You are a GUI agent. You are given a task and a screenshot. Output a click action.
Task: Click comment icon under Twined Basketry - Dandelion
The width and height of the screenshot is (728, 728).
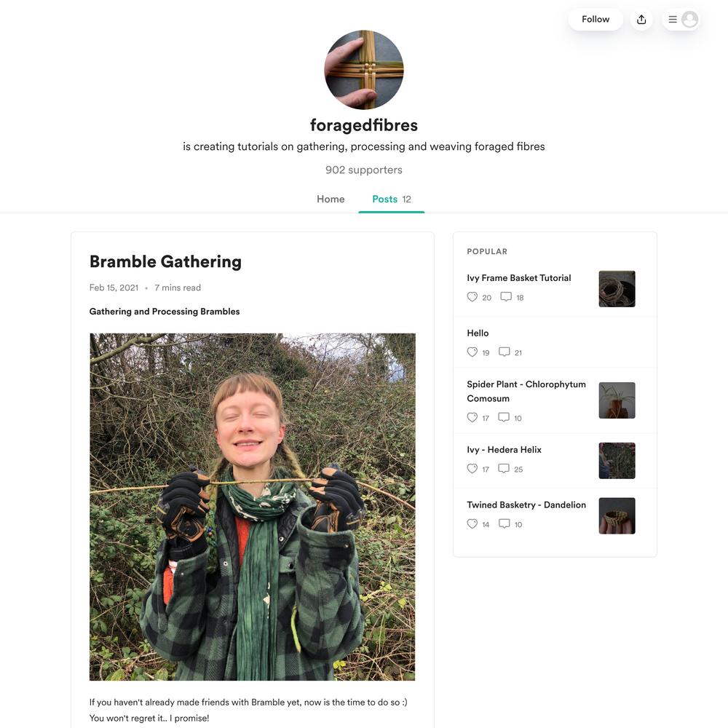(505, 524)
